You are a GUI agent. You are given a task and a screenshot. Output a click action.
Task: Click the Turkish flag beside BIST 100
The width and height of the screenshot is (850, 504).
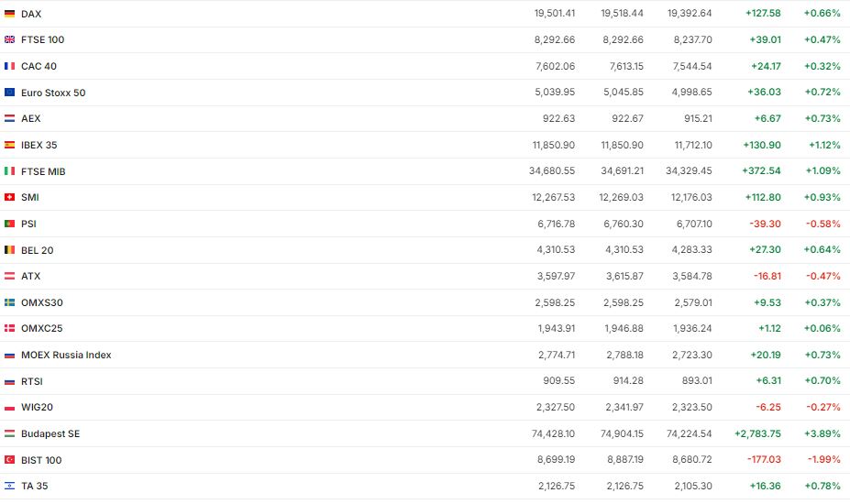click(x=9, y=460)
